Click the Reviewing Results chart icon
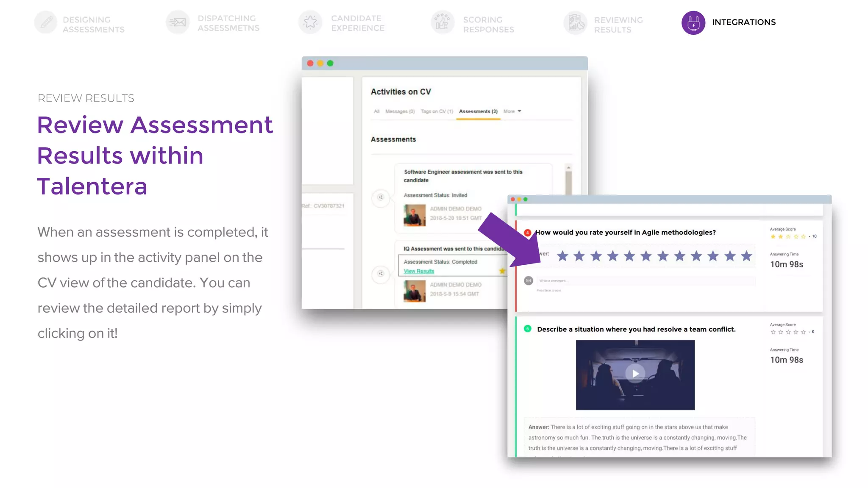This screenshot has height=488, width=868. coord(575,22)
